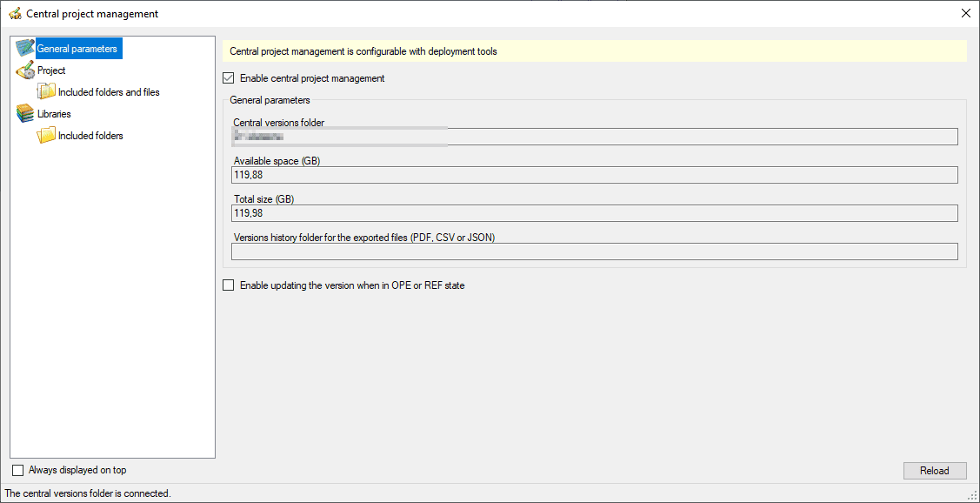
Task: Close the Central project management window
Action: [965, 13]
